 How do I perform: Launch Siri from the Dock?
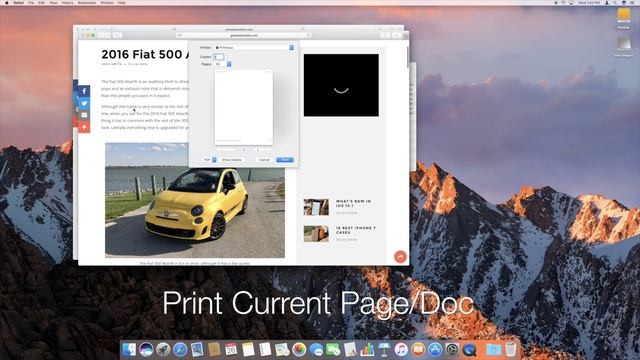pyautogui.click(x=146, y=350)
